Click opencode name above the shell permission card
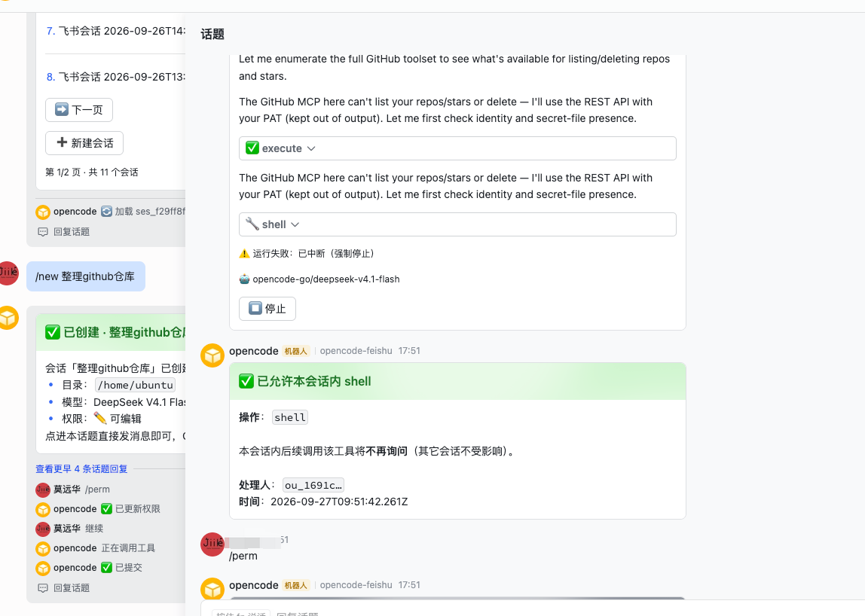This screenshot has height=616, width=865. pyautogui.click(x=254, y=351)
